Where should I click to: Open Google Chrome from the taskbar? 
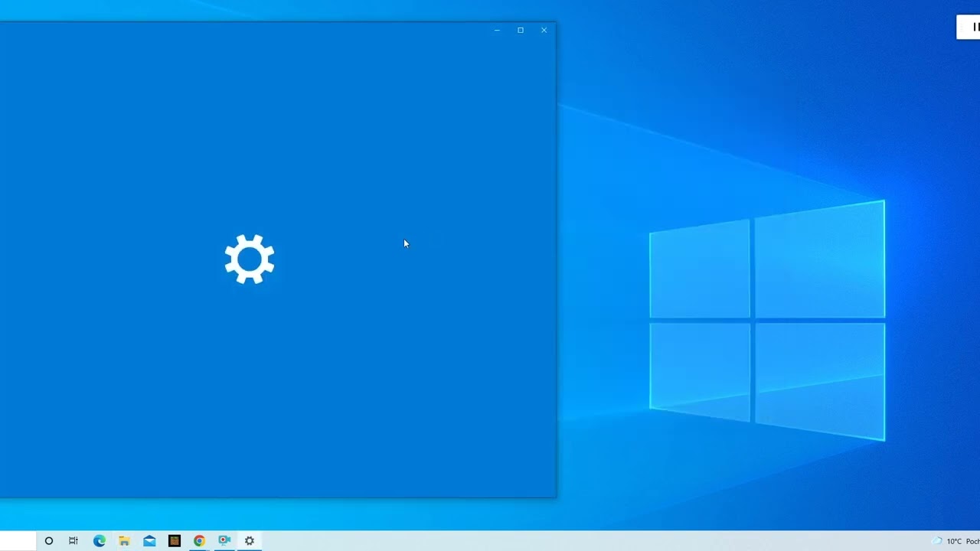pos(199,541)
